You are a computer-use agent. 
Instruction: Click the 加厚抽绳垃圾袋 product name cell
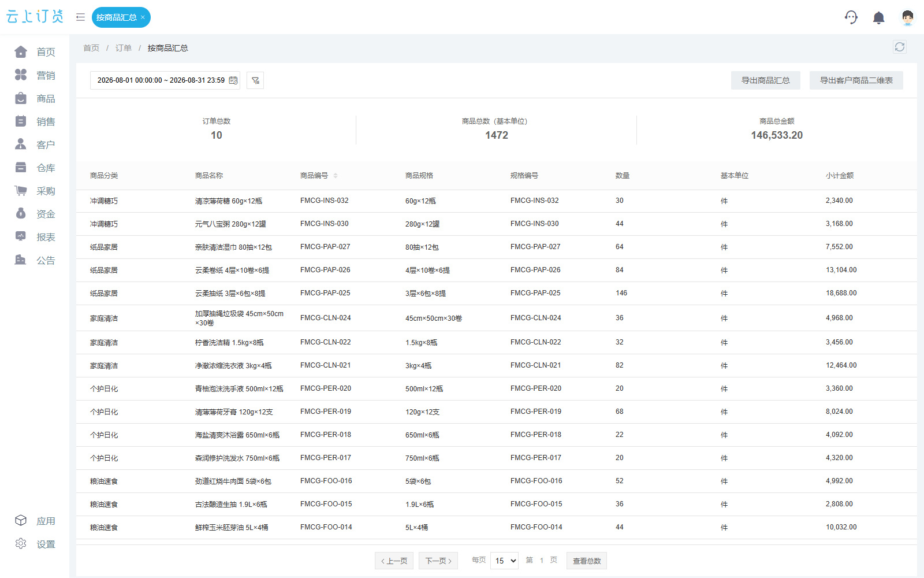[x=239, y=318]
